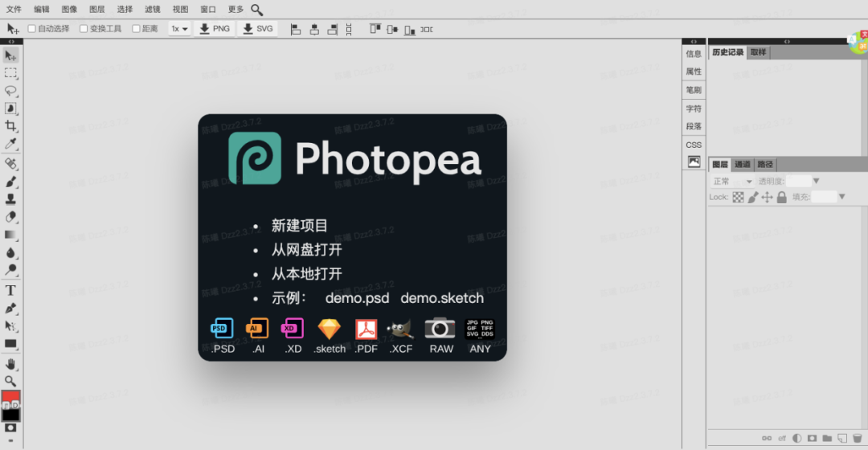Click the SVG export button
Screen dimensions: 868x450
(258, 29)
